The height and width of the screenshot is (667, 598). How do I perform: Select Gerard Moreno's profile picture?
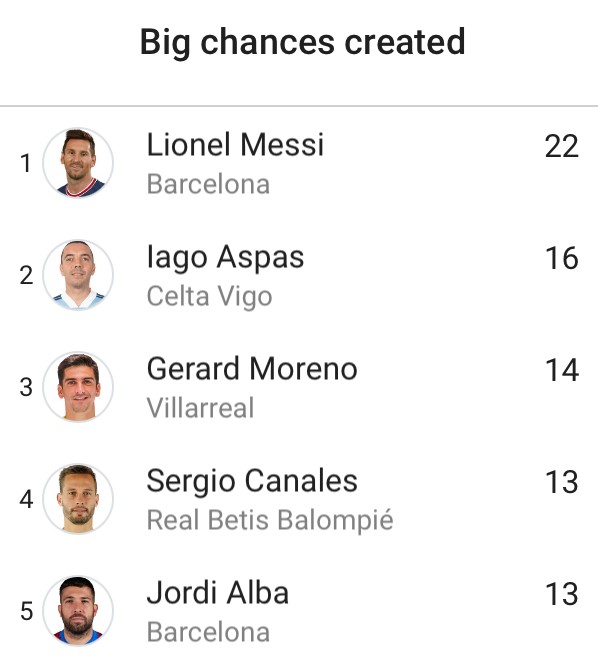(x=78, y=387)
